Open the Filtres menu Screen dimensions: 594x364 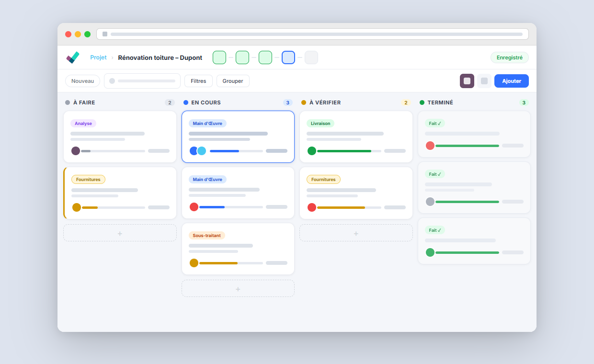point(198,81)
